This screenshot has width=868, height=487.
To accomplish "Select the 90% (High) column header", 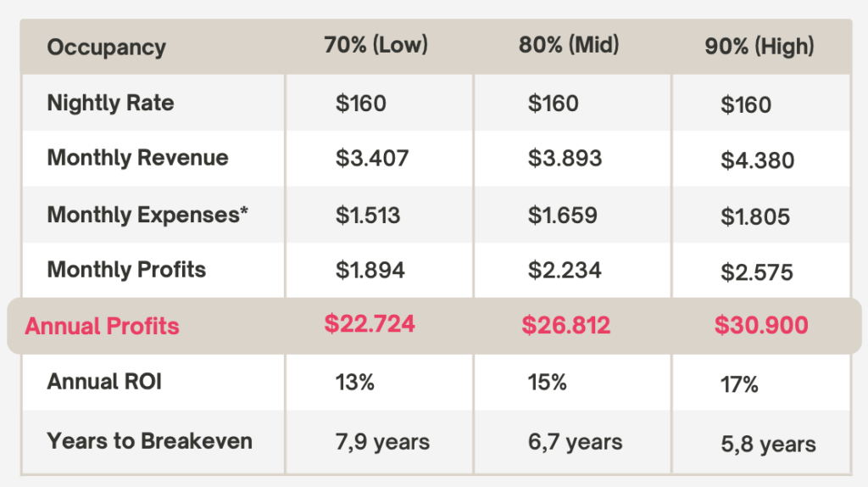I will pos(759,47).
